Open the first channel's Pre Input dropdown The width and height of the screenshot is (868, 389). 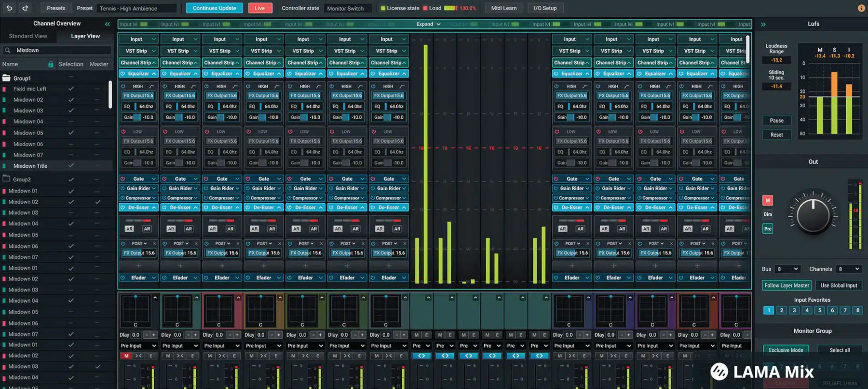pyautogui.click(x=138, y=346)
